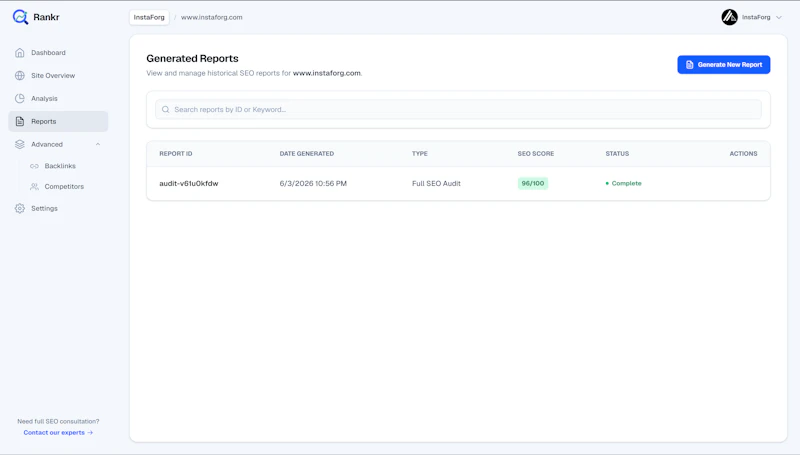Open the Dashboard page
This screenshot has width=800, height=455.
(x=58, y=53)
